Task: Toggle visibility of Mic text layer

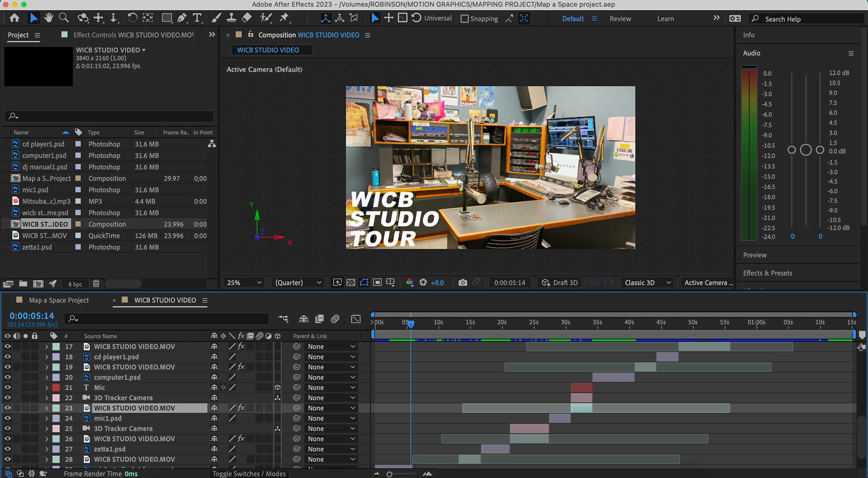Action: pos(8,388)
